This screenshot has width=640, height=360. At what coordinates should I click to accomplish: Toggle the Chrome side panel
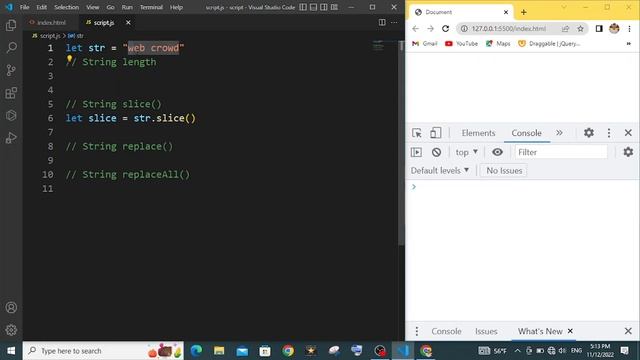[x=599, y=29]
